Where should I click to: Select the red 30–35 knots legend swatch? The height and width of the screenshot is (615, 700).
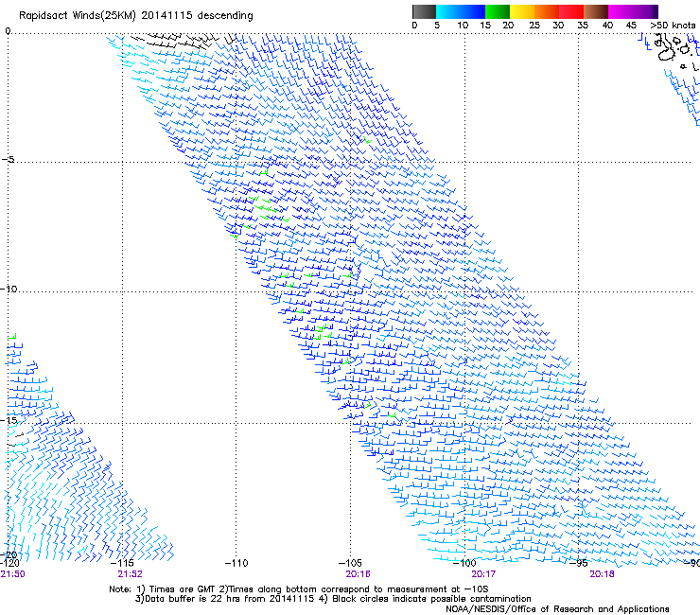[571, 11]
